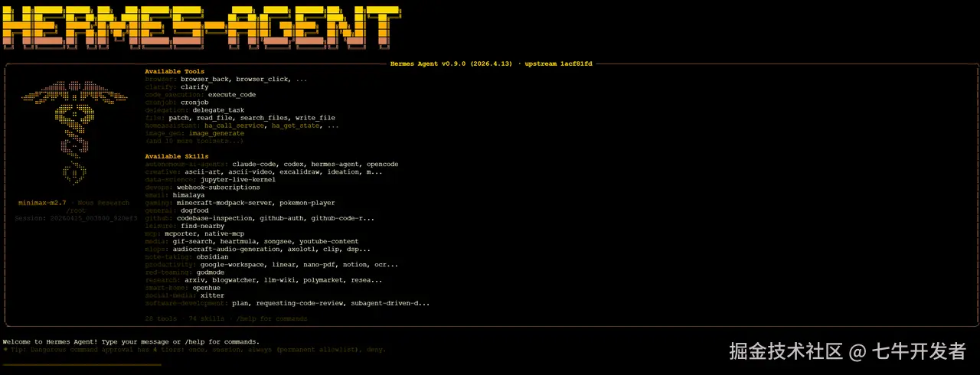
Task: Click the "xitter" skill name
Action: coord(212,295)
